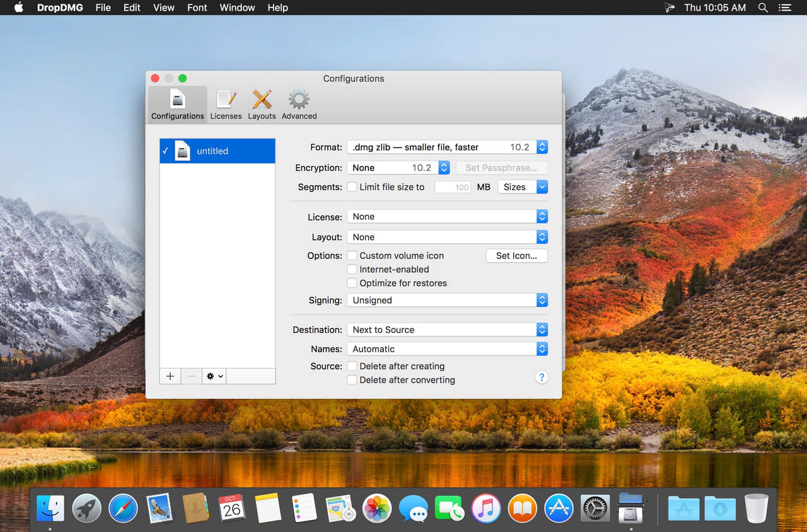807x532 pixels.
Task: Choose a Destination from dropdown
Action: point(447,330)
